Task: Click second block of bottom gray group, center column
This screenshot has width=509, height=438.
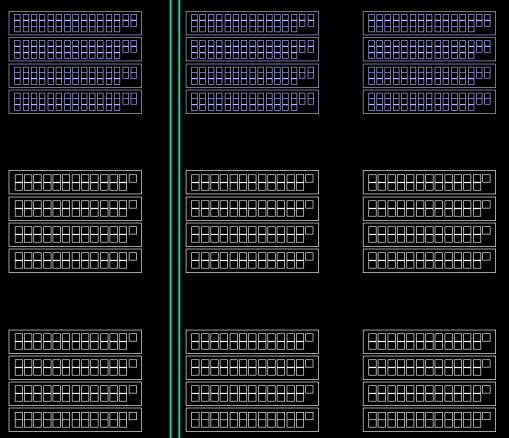Action: coord(252,368)
